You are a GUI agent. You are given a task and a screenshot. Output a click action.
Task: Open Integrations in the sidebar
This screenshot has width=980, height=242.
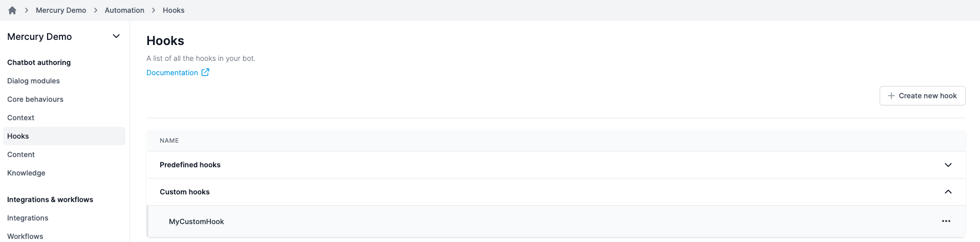click(28, 218)
